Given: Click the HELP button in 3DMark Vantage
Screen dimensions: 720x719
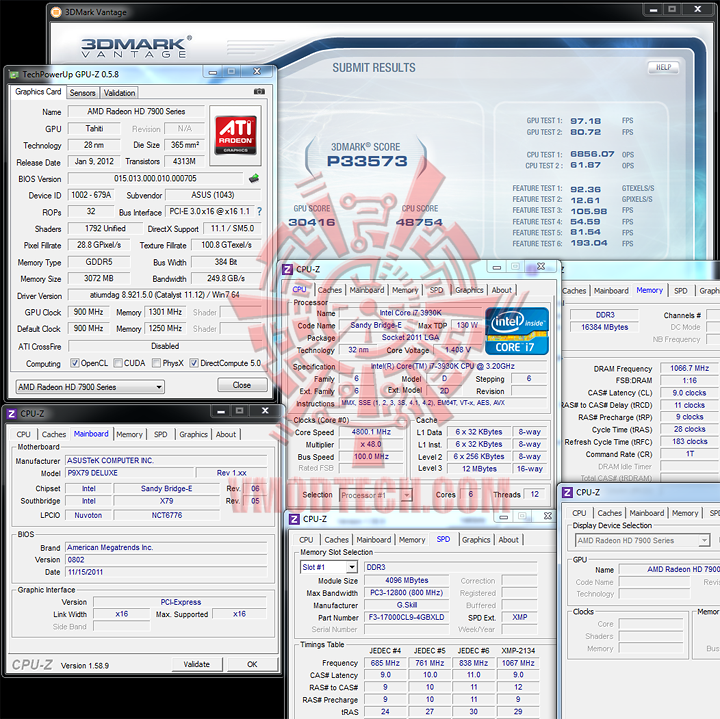Looking at the screenshot, I should point(663,67).
